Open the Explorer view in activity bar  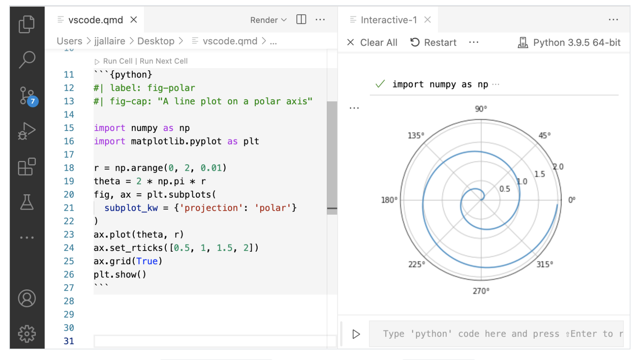27,24
